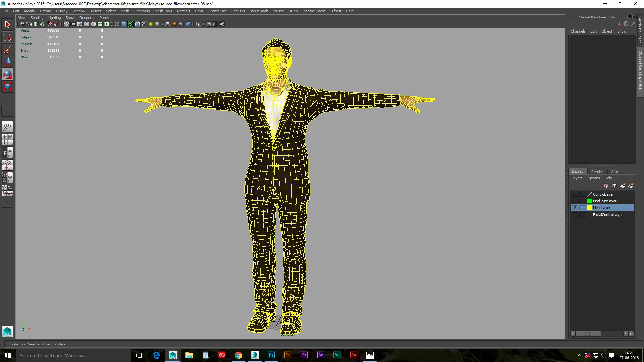Click the select camera icon
This screenshot has width=644, height=362.
point(22,24)
